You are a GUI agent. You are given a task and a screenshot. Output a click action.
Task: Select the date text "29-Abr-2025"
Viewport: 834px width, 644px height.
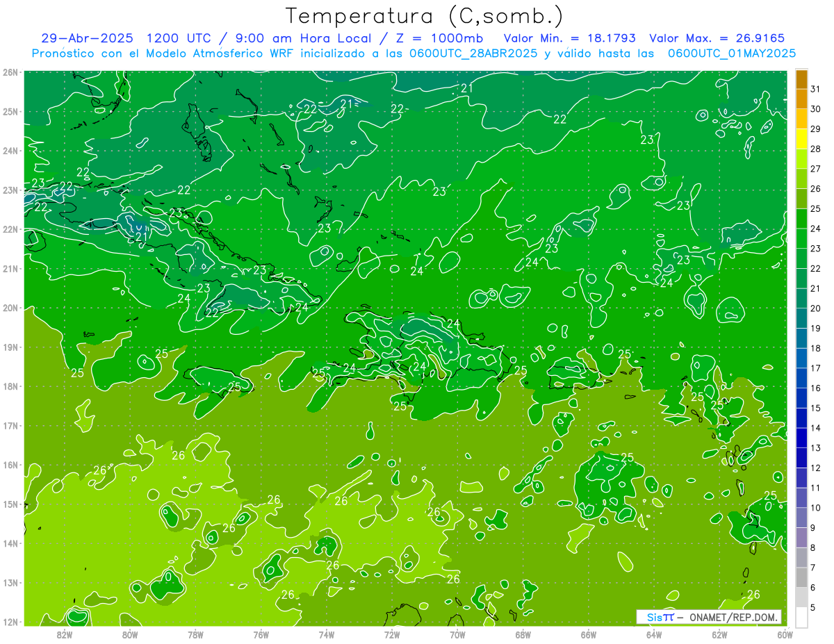[x=87, y=38]
